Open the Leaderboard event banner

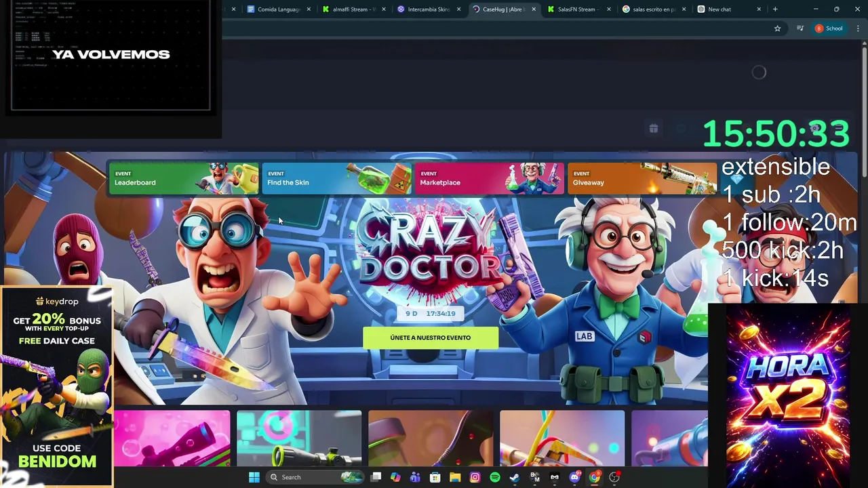pos(184,178)
